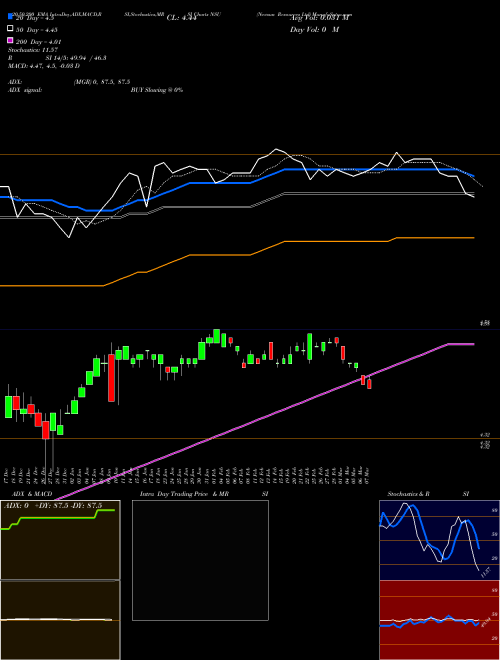Click the '11.57' value on the stochastics chart
Viewport: 500px width, 660px height.
(486, 572)
